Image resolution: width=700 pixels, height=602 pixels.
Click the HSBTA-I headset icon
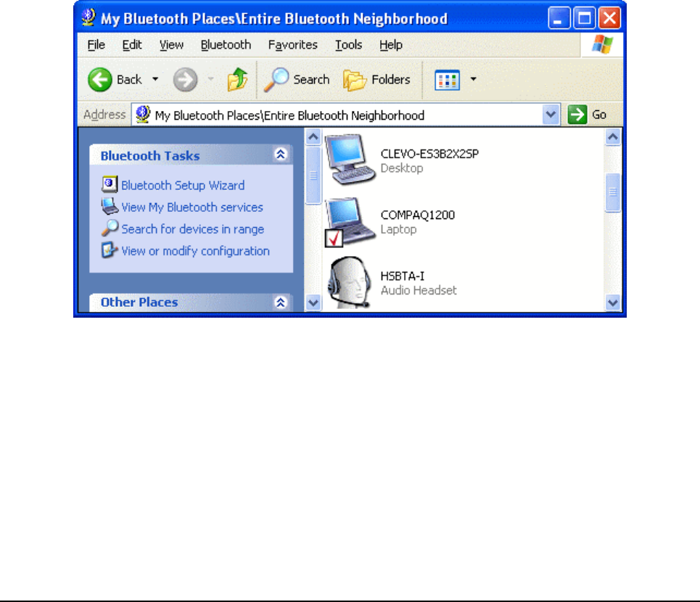click(350, 282)
